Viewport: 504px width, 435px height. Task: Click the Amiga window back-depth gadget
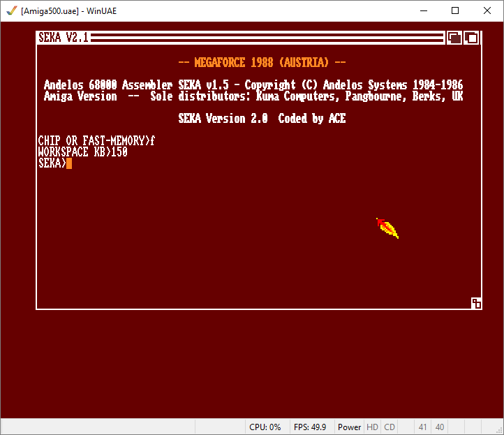click(454, 38)
